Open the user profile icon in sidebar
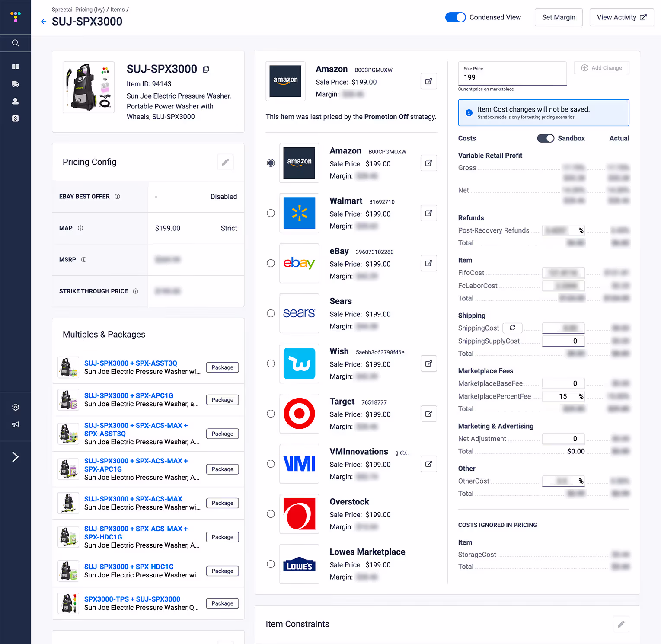 click(16, 101)
